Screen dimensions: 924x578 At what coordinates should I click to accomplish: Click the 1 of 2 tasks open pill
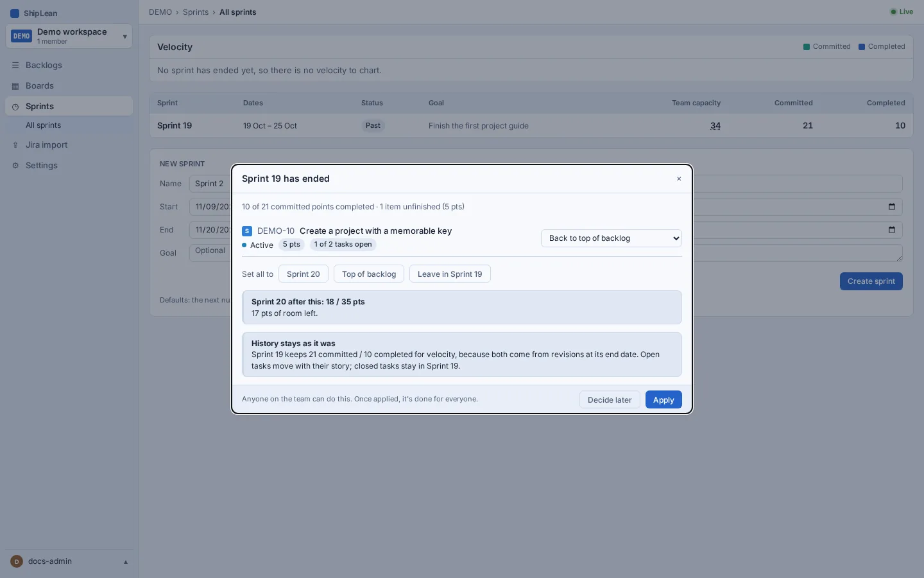pyautogui.click(x=343, y=245)
